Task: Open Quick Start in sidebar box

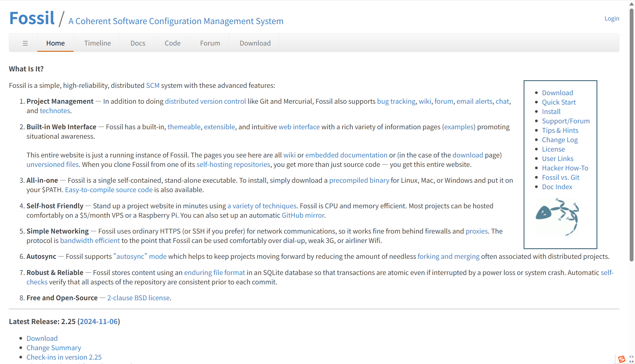Action: pyautogui.click(x=559, y=102)
